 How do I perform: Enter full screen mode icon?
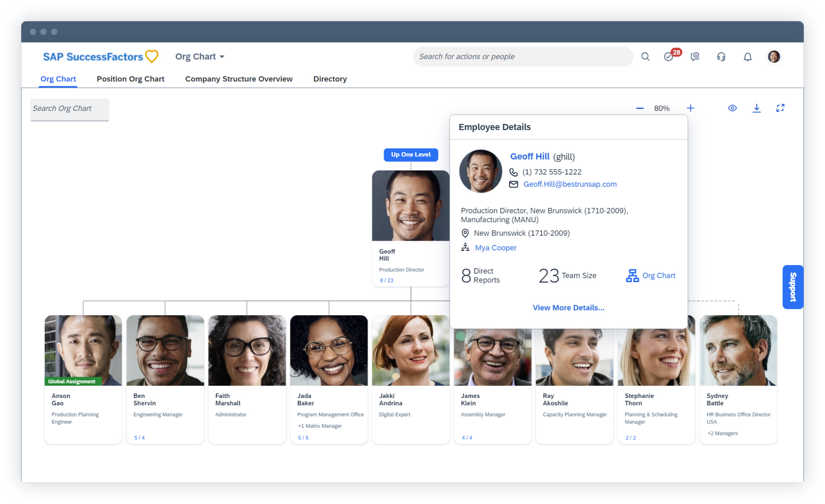(x=780, y=108)
